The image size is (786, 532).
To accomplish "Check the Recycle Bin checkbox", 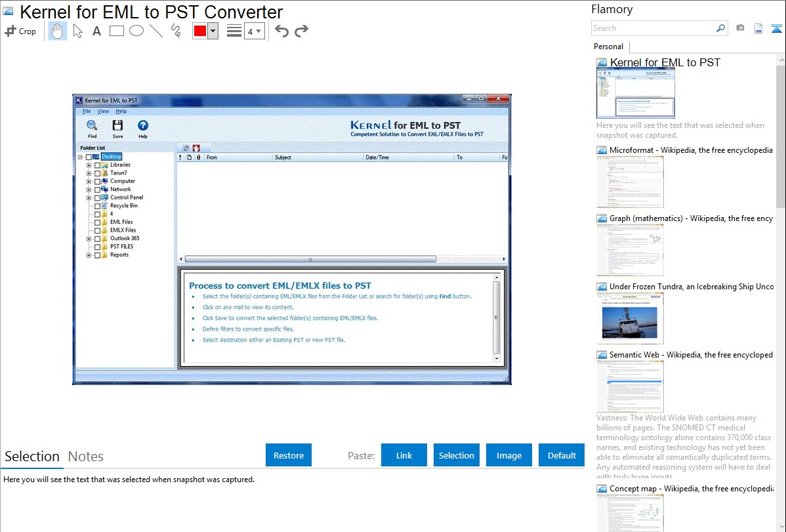I will (x=97, y=206).
